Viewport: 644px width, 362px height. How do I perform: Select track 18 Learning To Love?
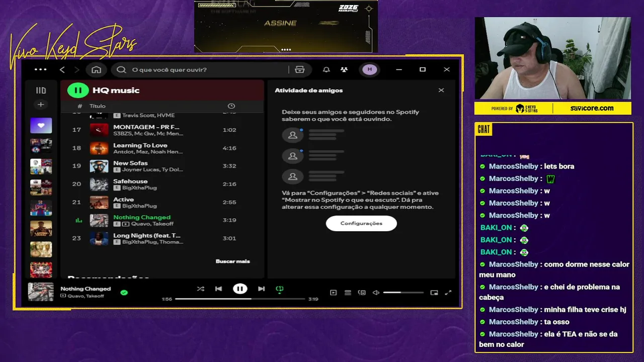(x=162, y=148)
